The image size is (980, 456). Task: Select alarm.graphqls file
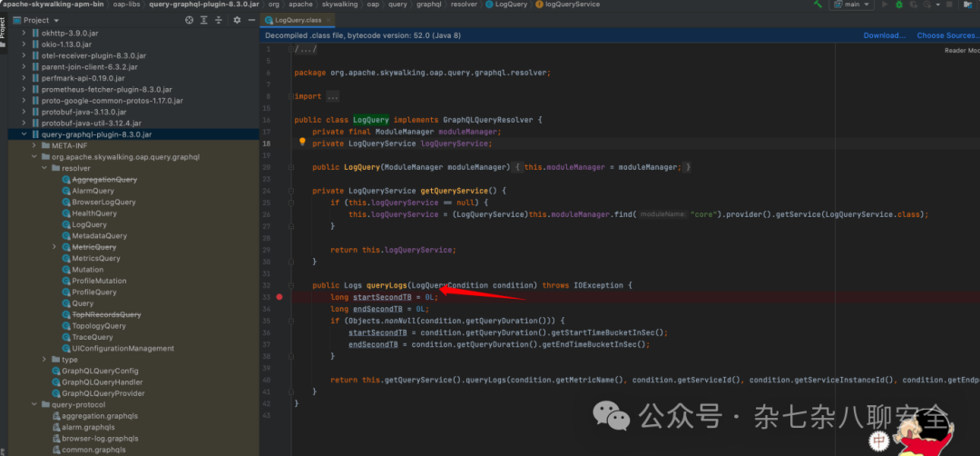(x=88, y=427)
